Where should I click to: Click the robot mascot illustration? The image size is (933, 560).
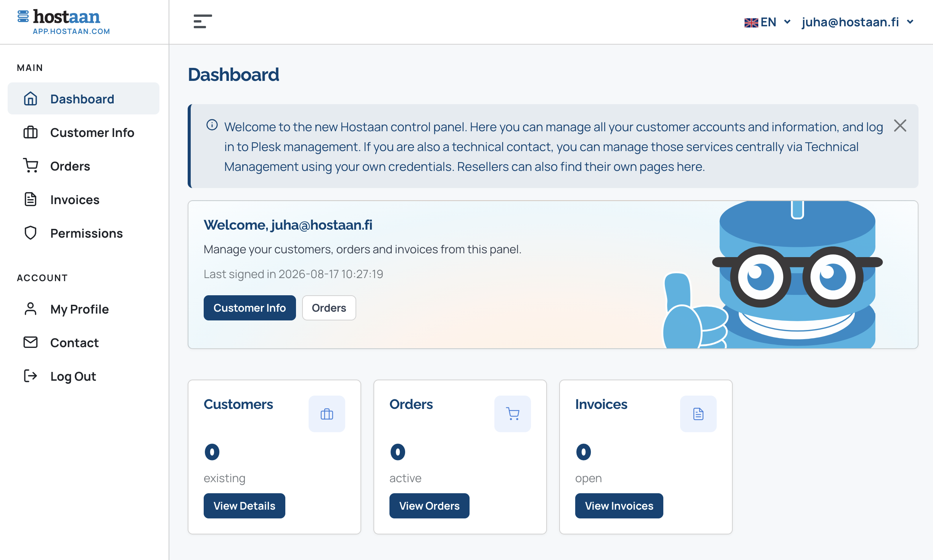773,275
